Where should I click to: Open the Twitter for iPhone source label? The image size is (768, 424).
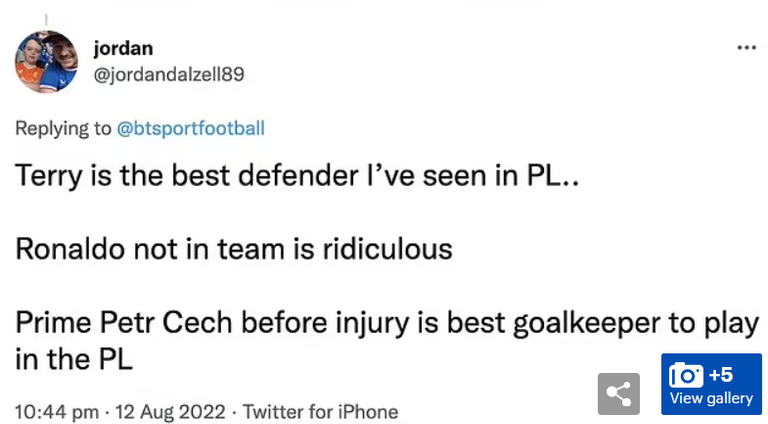click(x=320, y=412)
